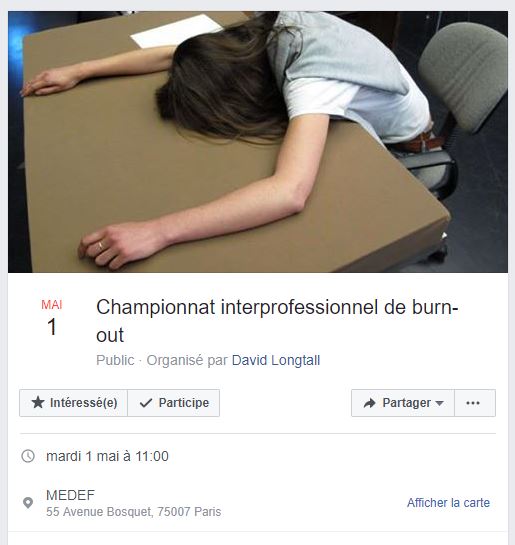
Task: Click the clock icon beside event time
Action: point(28,456)
